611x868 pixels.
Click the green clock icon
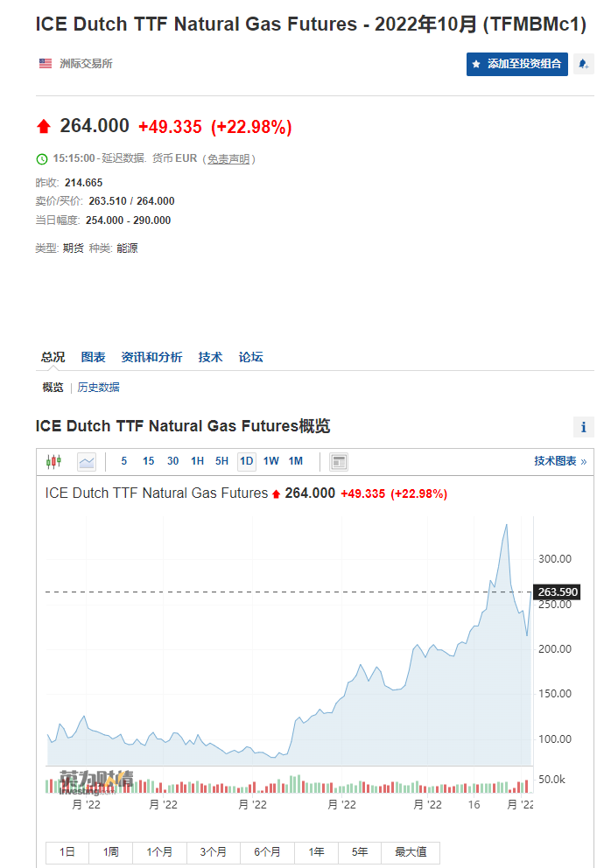click(x=41, y=159)
